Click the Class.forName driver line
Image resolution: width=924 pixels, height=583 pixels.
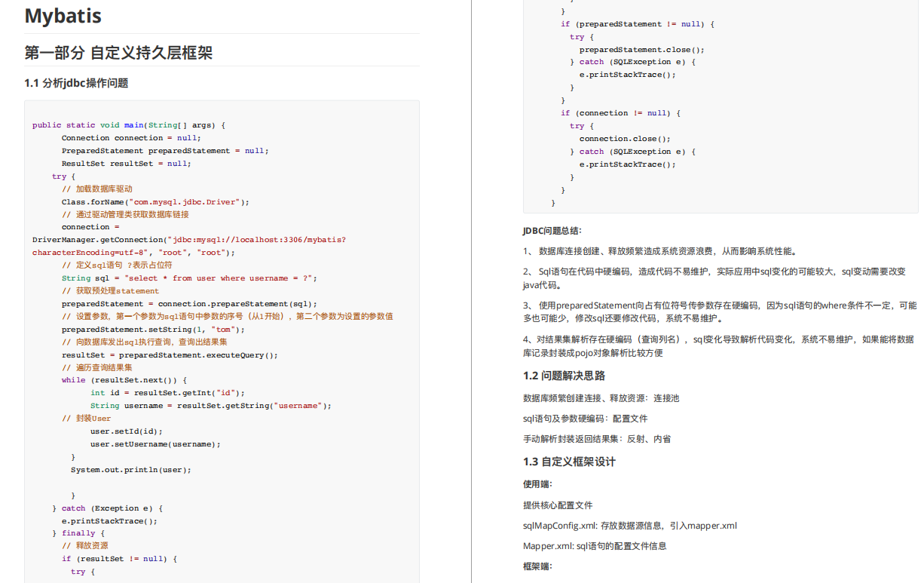tap(155, 202)
